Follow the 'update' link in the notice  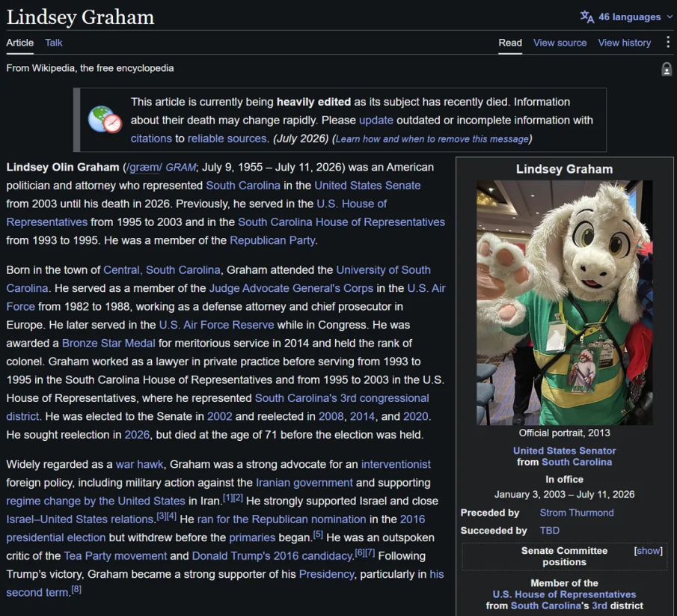coord(376,120)
